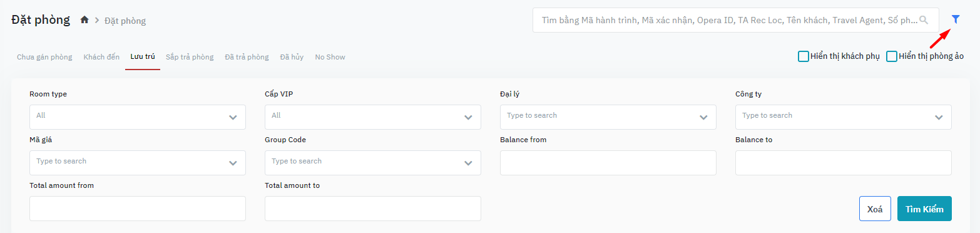Viewport: 980px width, 233px height.
Task: Click the Total amount to field
Action: [373, 209]
